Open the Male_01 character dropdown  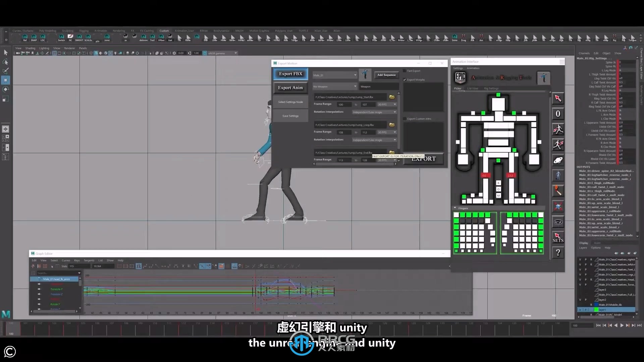tap(335, 75)
